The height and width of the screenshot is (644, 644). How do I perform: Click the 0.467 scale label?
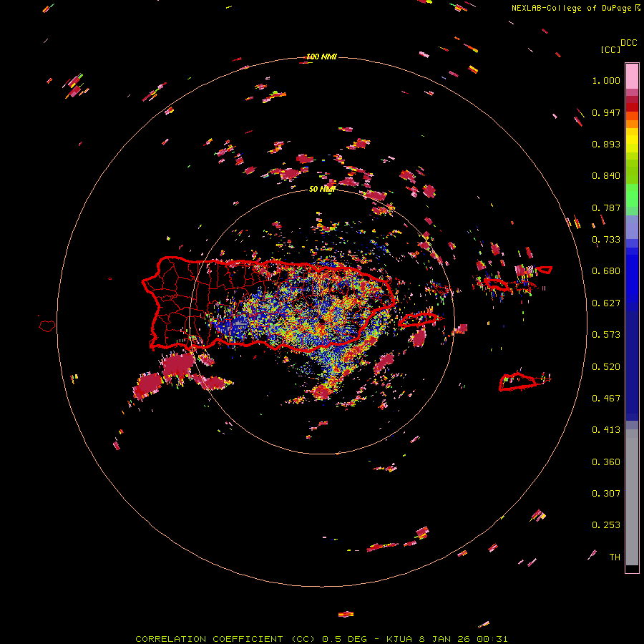tap(606, 399)
